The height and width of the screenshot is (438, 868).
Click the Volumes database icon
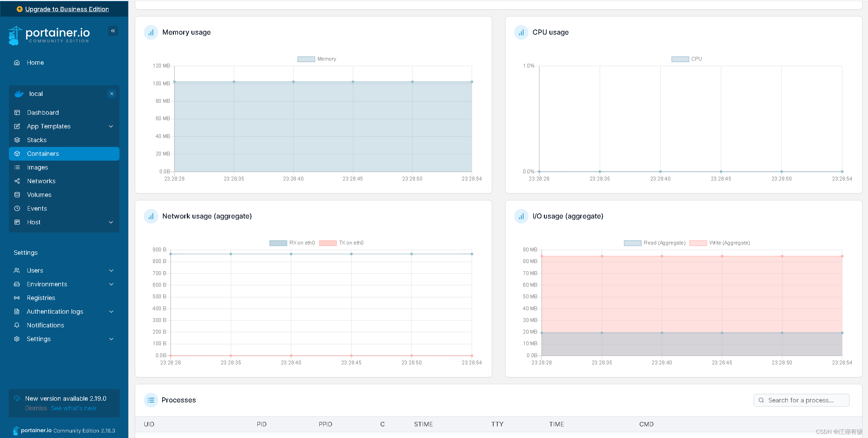click(17, 195)
